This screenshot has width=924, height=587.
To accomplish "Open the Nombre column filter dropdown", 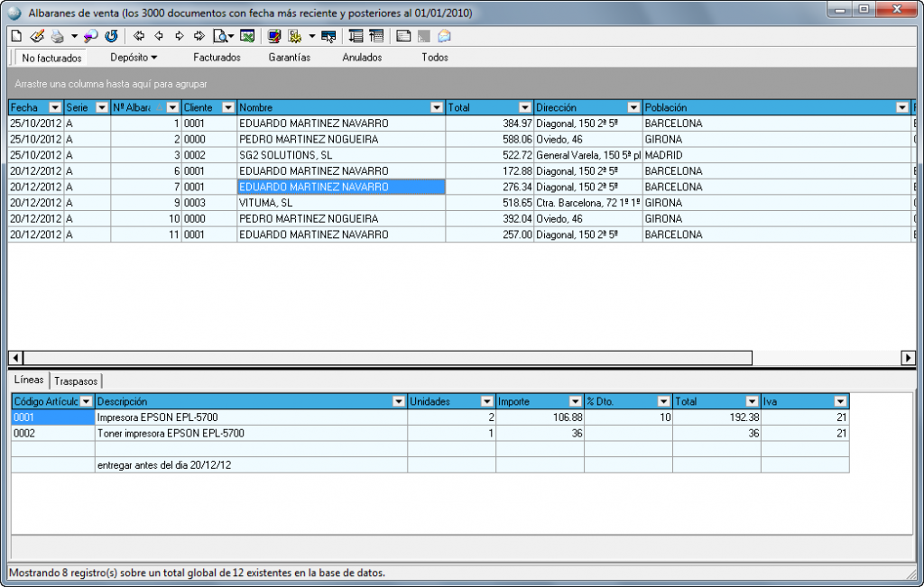I will point(436,107).
